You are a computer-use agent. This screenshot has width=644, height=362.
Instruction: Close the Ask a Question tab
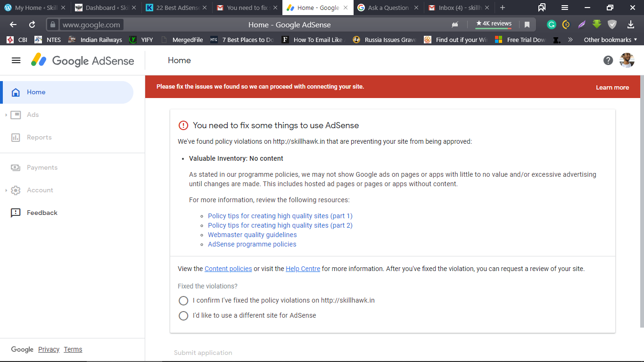click(x=417, y=8)
